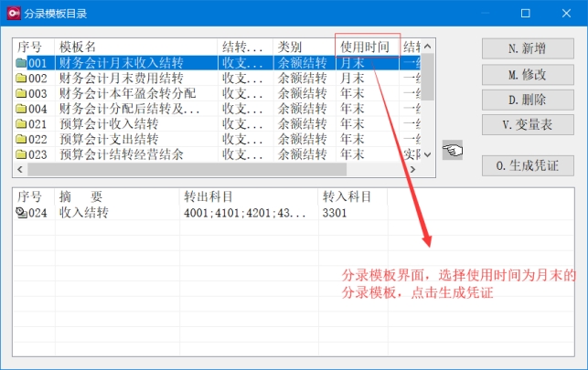Click the scroll left arrow of template list
The image size is (588, 370).
pyautogui.click(x=20, y=169)
